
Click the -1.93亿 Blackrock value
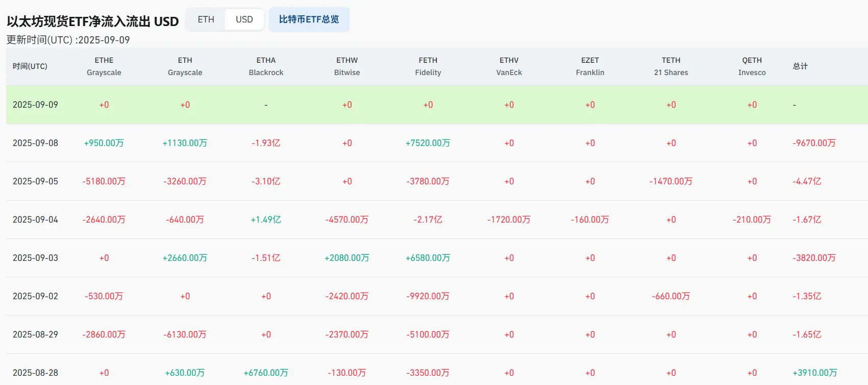(266, 143)
